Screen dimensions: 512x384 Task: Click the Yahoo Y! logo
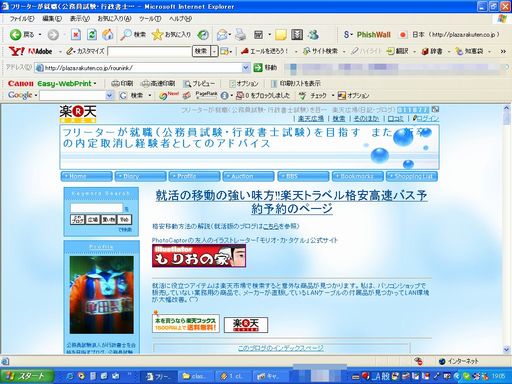coord(16,51)
